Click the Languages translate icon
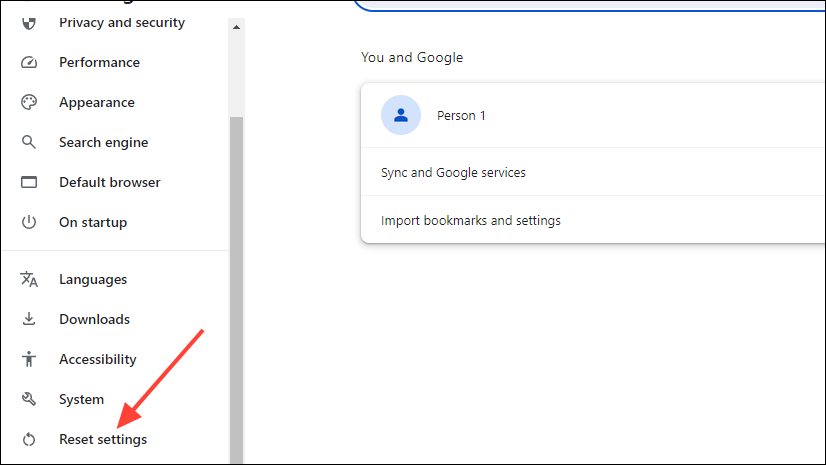Viewport: 826px width, 465px height. tap(29, 279)
